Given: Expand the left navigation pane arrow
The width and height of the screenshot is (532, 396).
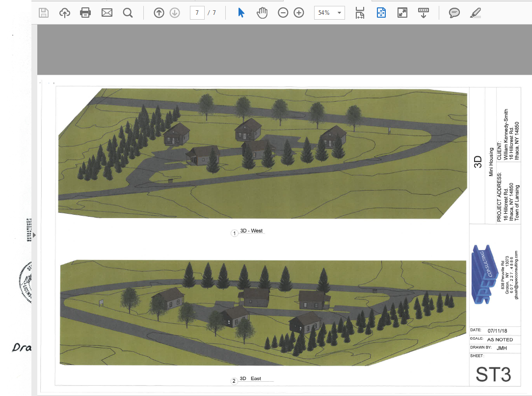Looking at the screenshot, I should [x=34, y=235].
